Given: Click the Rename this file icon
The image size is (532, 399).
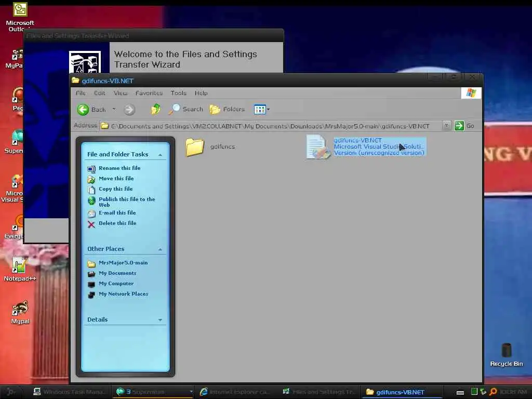Looking at the screenshot, I should click(x=91, y=169).
